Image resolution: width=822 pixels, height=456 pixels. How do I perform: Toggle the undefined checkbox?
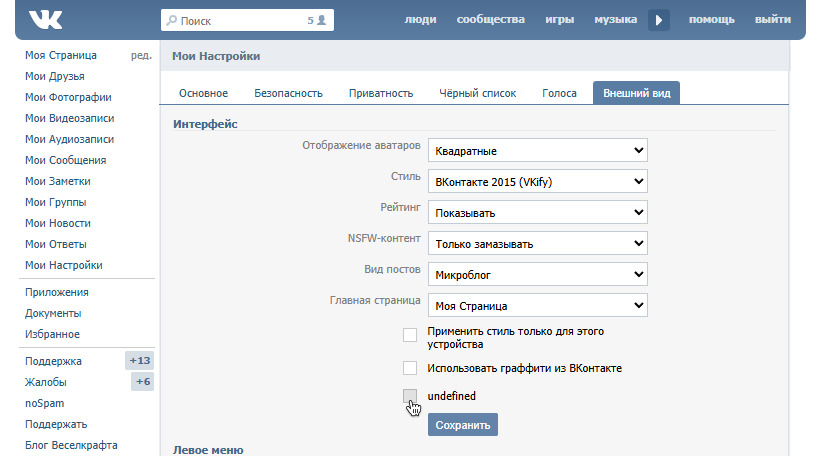click(x=410, y=396)
